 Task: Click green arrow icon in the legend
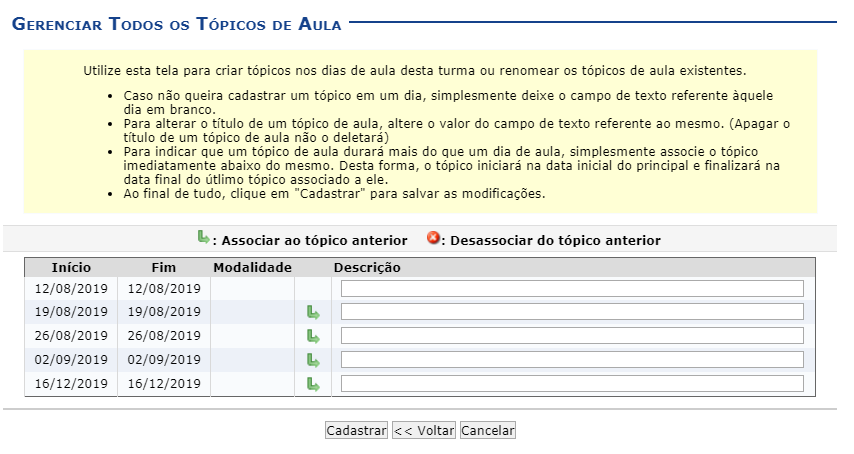click(x=204, y=239)
